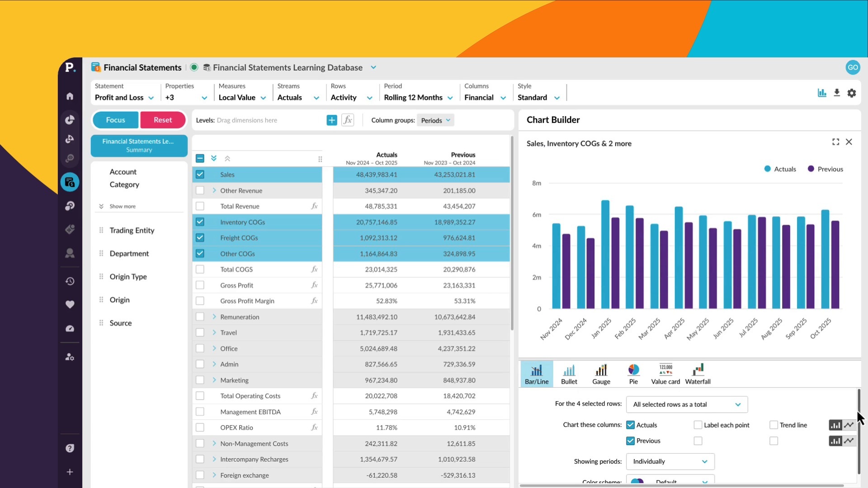Uncheck Previous in chart columns
868x488 pixels.
click(x=630, y=441)
